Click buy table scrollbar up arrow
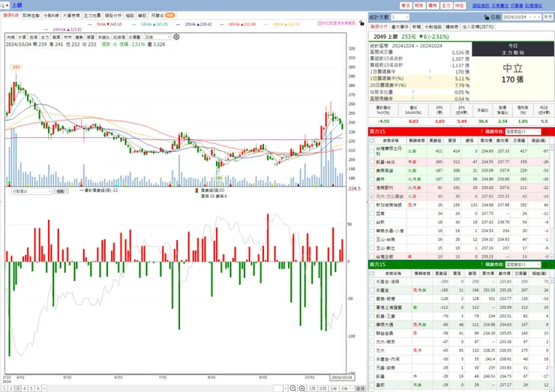 pyautogui.click(x=552, y=147)
